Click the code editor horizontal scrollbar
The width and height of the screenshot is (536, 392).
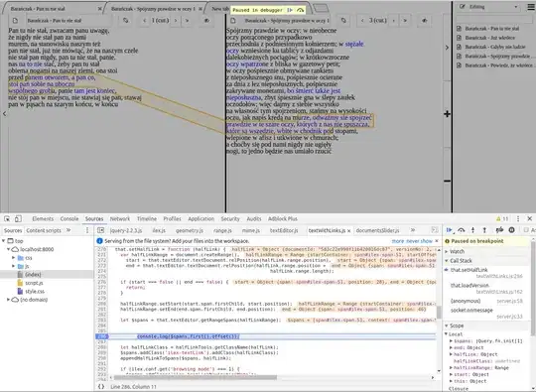tap(195, 378)
